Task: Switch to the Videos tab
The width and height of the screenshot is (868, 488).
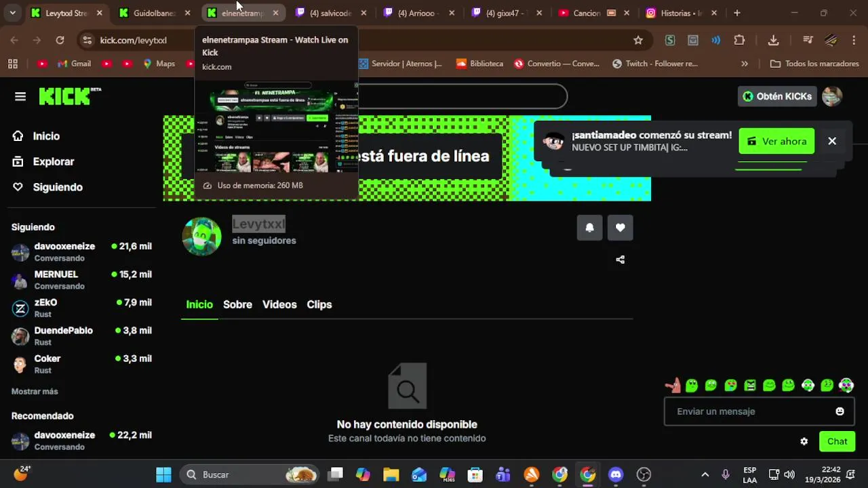Action: click(279, 304)
